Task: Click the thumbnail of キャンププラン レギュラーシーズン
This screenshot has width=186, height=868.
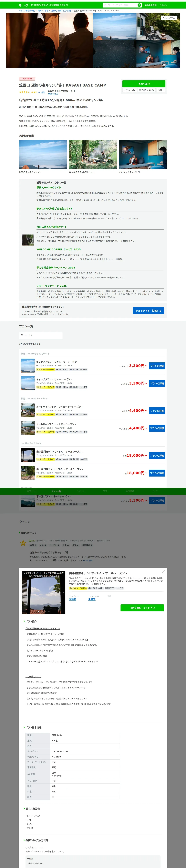Action: (28, 366)
